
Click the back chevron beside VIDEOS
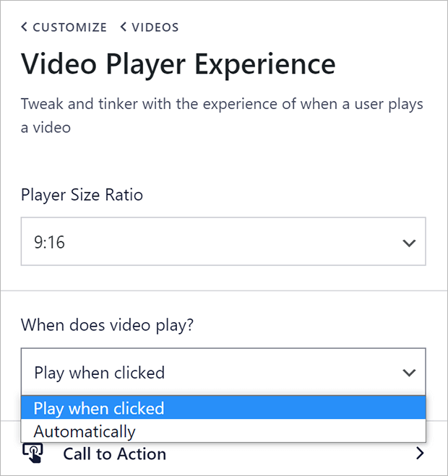click(x=123, y=27)
